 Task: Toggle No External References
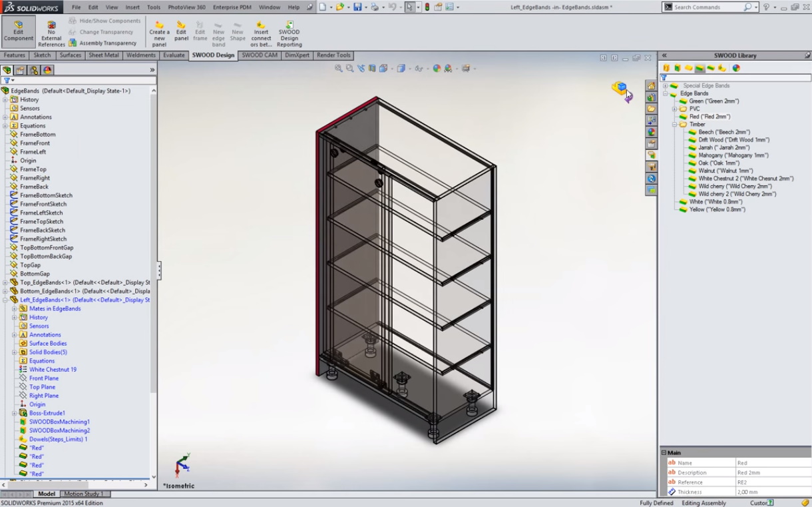51,33
